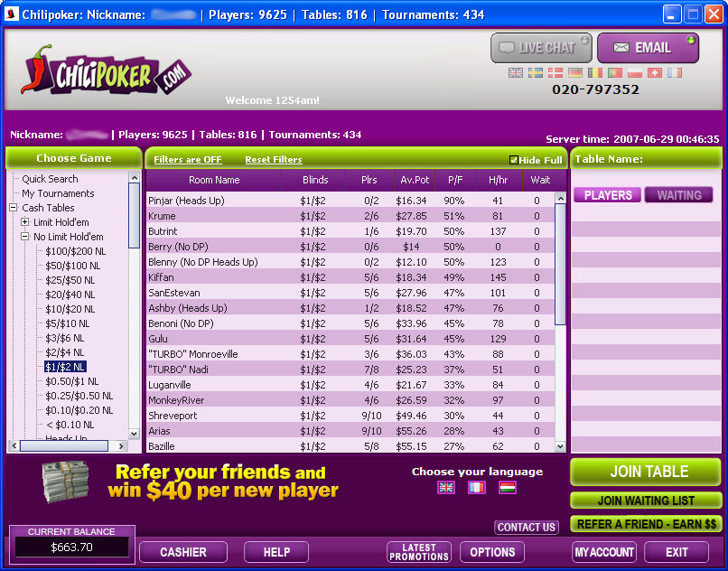The height and width of the screenshot is (571, 728).
Task: Click the current balance $663.70 field
Action: 71,548
